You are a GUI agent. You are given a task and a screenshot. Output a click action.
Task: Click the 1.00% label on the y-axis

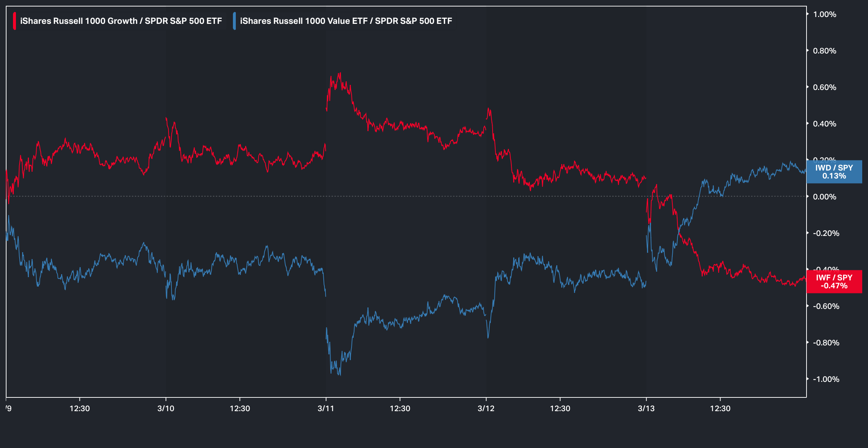[x=824, y=14]
